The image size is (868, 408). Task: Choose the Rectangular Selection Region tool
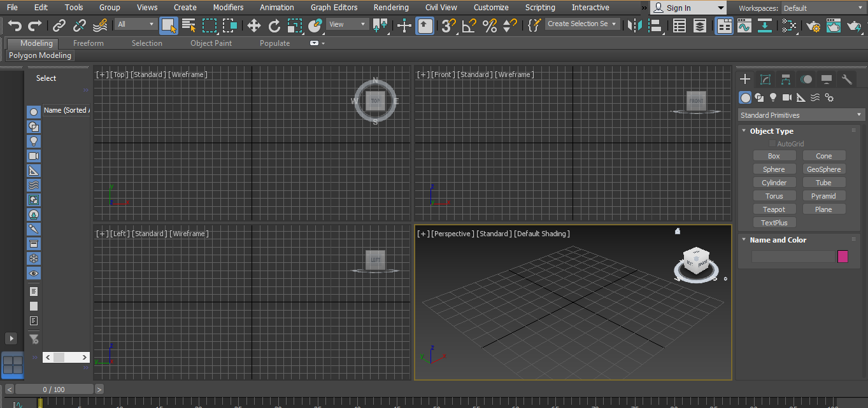click(x=210, y=25)
